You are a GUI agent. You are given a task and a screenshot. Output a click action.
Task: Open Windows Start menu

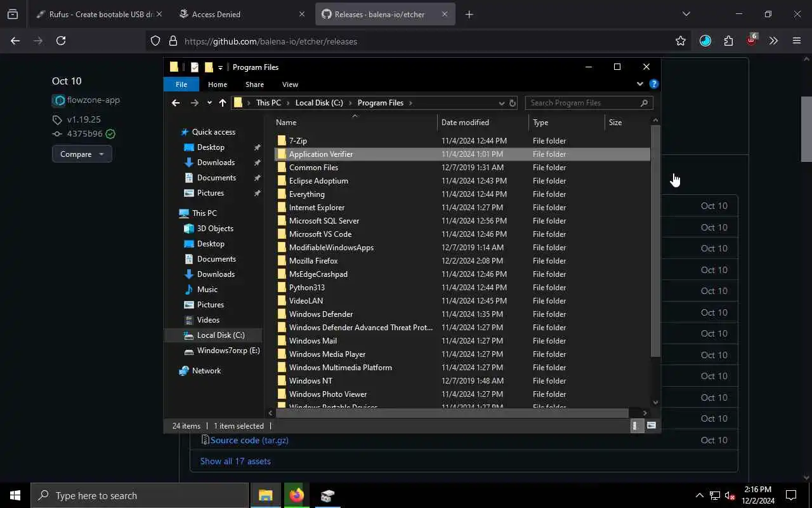(x=15, y=495)
